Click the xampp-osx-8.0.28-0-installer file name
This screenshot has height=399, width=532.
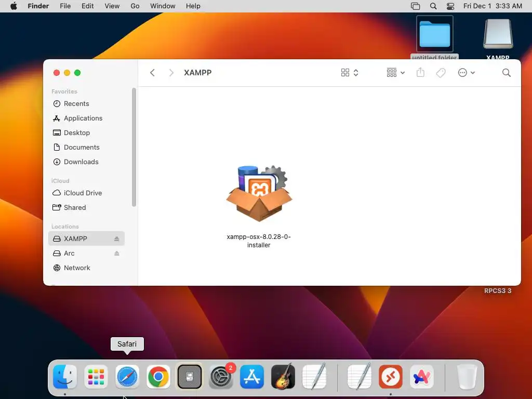(259, 241)
